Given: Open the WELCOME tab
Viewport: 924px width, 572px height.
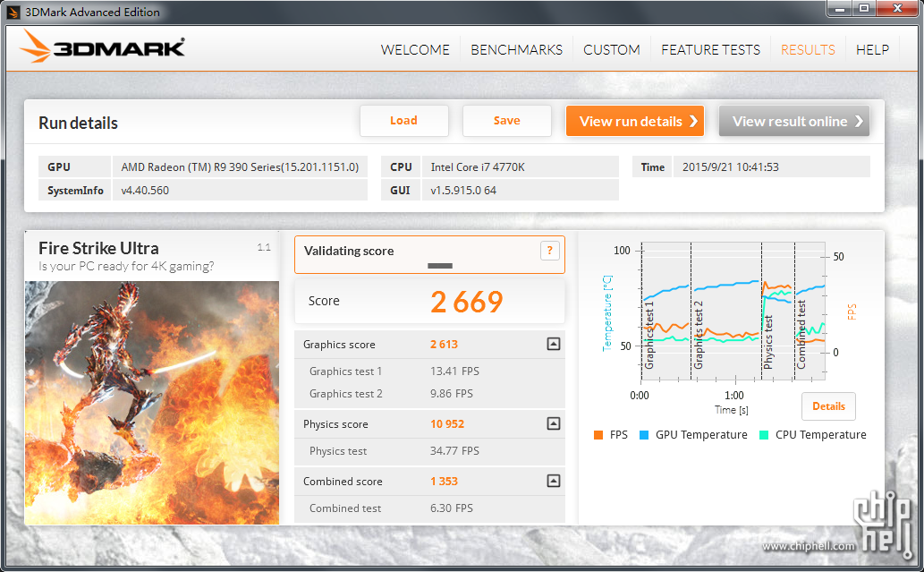Looking at the screenshot, I should pyautogui.click(x=415, y=50).
